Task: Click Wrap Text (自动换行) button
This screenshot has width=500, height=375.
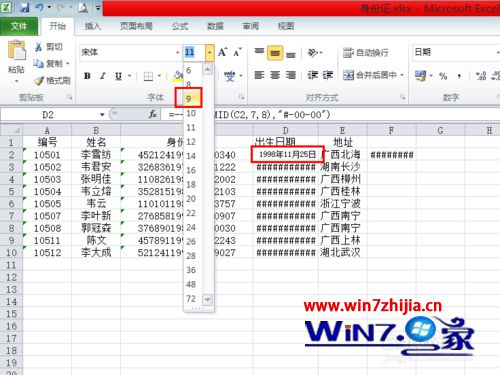Action: point(366,53)
